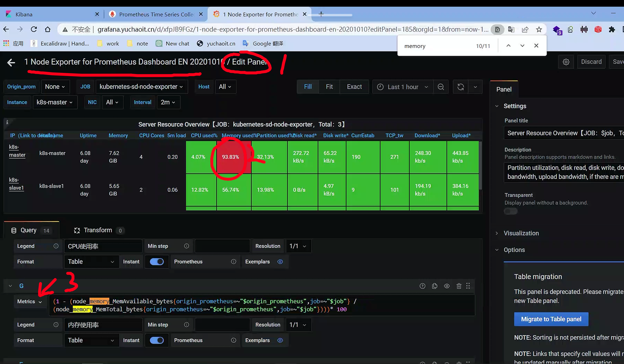The height and width of the screenshot is (364, 624).
Task: Delete query G with trash icon
Action: [x=459, y=286]
